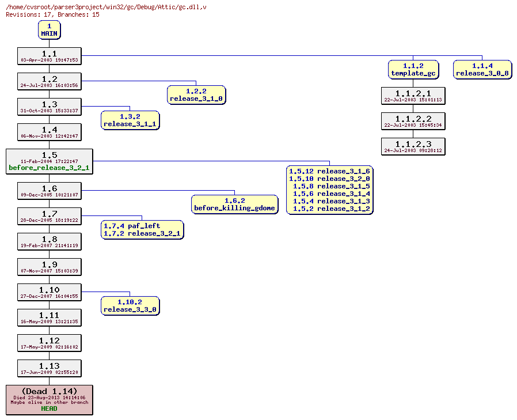Image resolution: width=517 pixels, height=420 pixels.
Task: Open branch 1.1.4 release_3_0_8
Action: point(482,70)
